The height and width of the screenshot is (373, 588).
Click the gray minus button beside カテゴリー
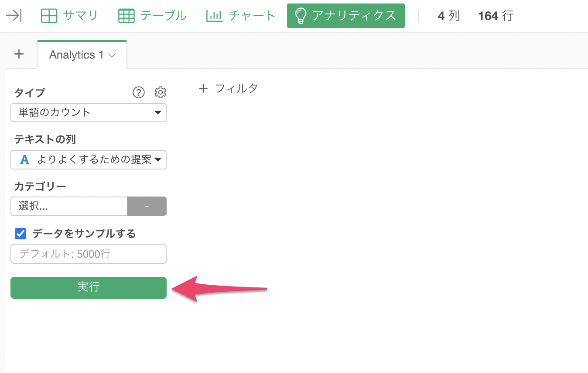[147, 206]
